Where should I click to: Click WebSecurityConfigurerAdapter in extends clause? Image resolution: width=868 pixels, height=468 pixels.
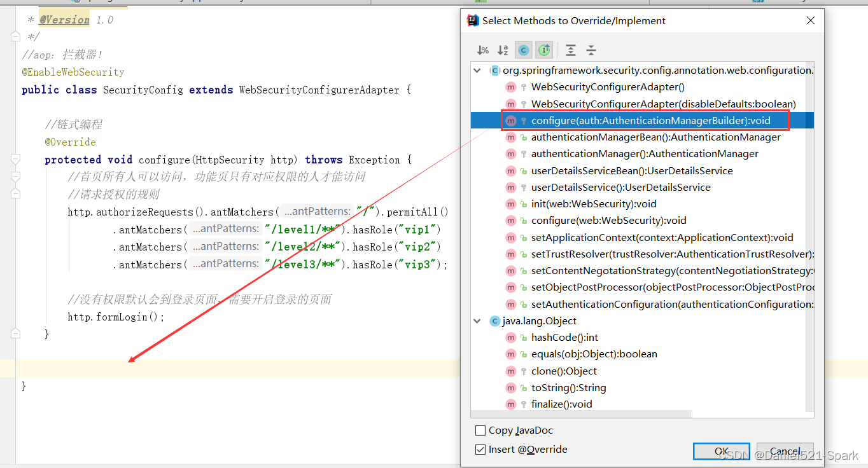point(319,90)
